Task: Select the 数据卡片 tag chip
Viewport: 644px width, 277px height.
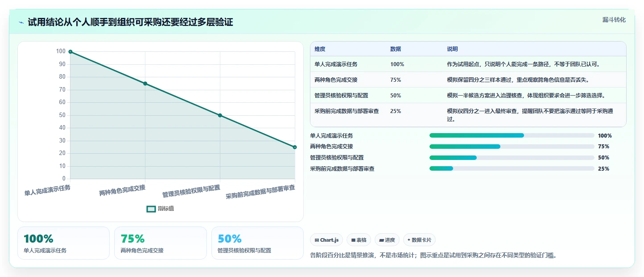Action: tap(419, 240)
